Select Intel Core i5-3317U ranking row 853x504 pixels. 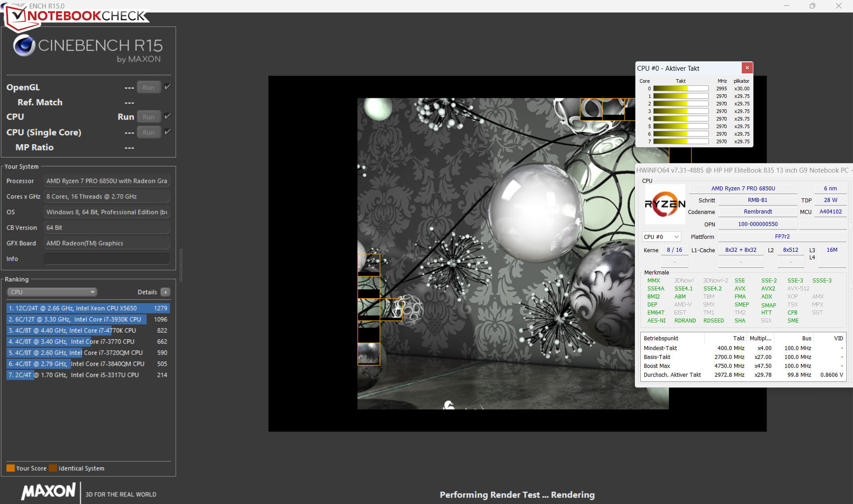coord(88,375)
